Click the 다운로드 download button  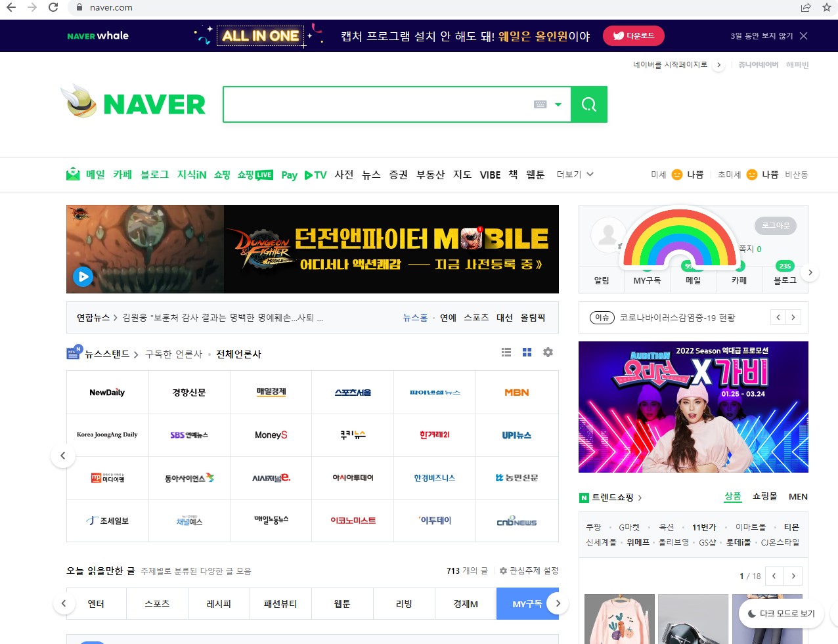pos(634,35)
